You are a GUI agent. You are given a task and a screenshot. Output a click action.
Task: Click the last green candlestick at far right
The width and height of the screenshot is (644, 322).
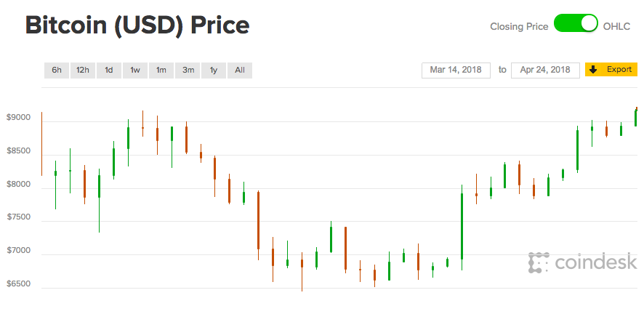pos(636,117)
